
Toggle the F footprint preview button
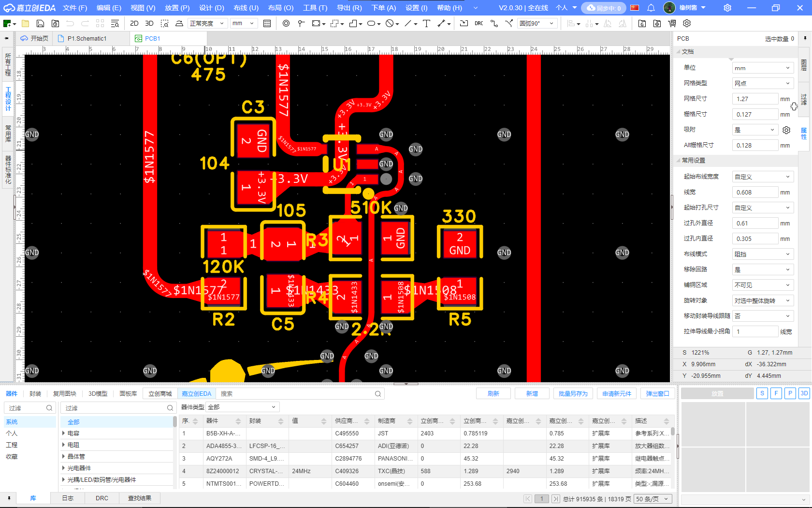[x=776, y=393]
